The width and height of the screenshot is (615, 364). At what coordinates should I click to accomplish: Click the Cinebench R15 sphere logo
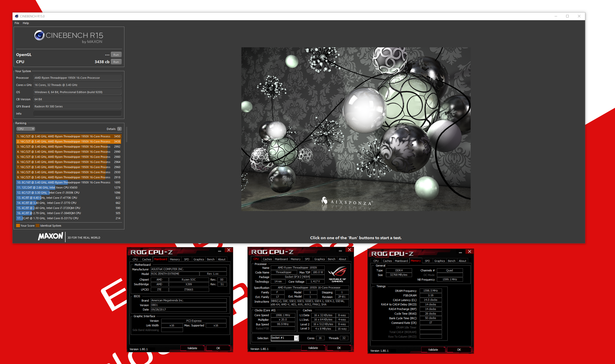coord(39,35)
